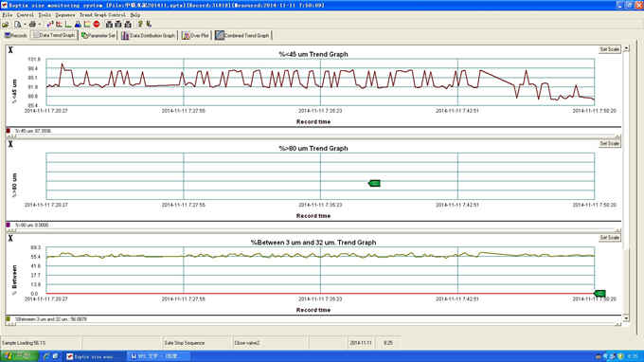Screen dimensions: 644x362
Task: Click the printer icon in toolbar
Action: coord(32,25)
